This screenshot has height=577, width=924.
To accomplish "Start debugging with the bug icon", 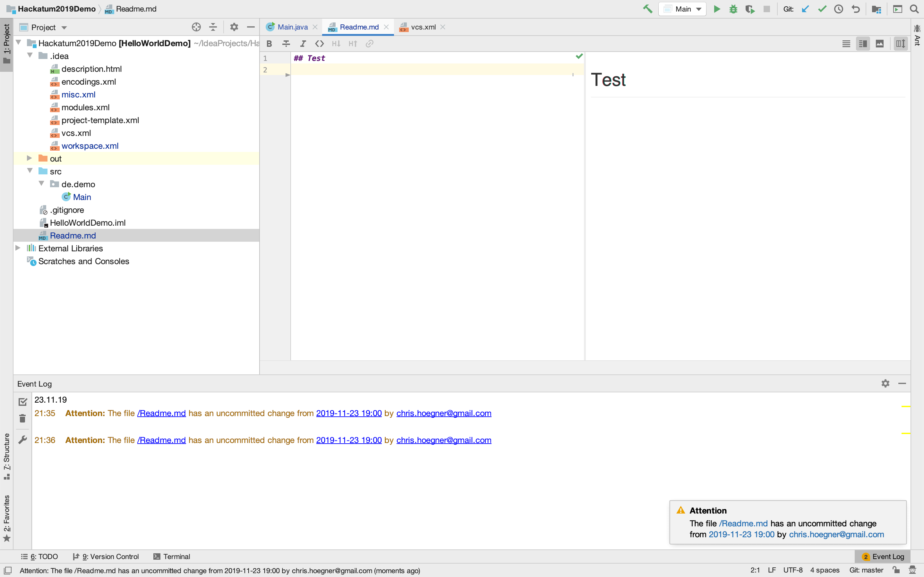I will tap(733, 9).
